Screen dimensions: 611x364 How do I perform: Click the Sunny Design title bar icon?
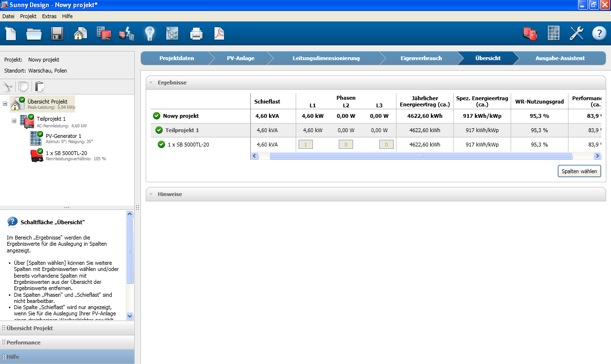point(5,5)
